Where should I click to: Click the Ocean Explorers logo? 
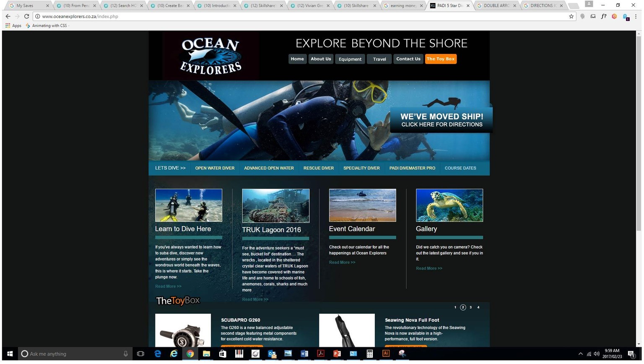click(x=210, y=56)
